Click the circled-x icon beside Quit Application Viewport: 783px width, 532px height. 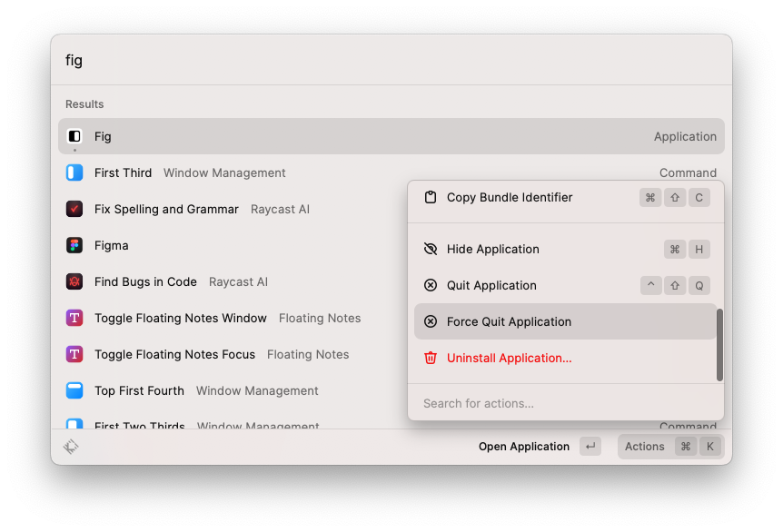point(431,285)
